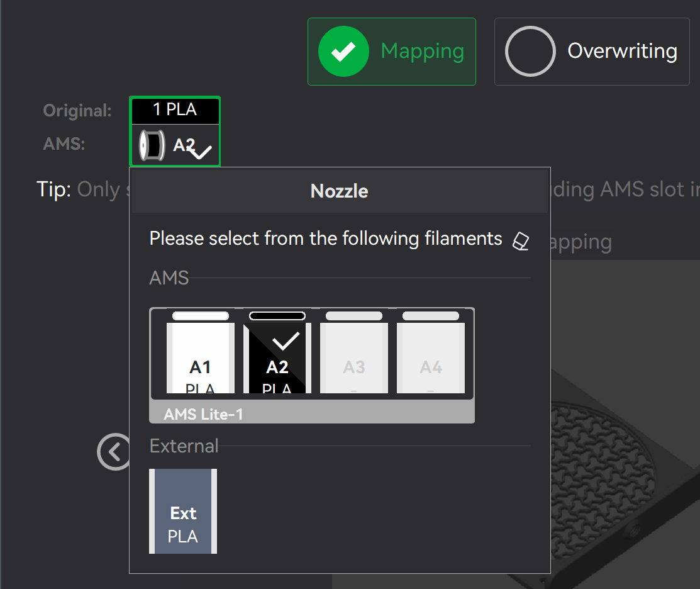Switch to Overwriting mode via its label
The width and height of the screenshot is (700, 589).
(x=622, y=51)
